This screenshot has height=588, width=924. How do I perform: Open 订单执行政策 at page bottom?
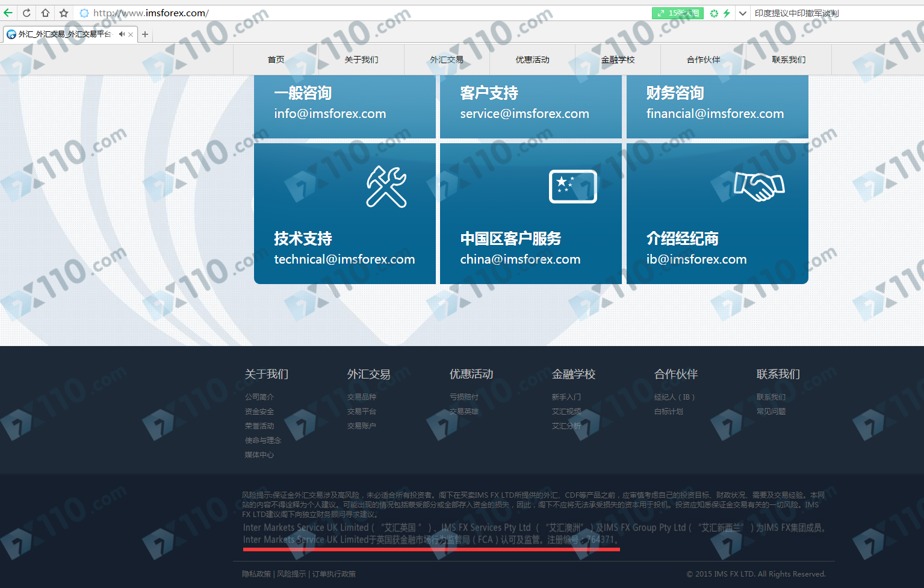click(x=334, y=574)
